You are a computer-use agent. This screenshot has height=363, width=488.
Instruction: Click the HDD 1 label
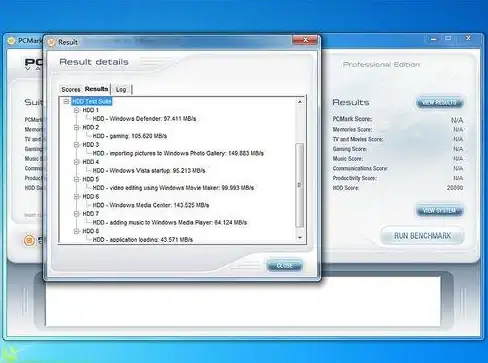point(91,110)
